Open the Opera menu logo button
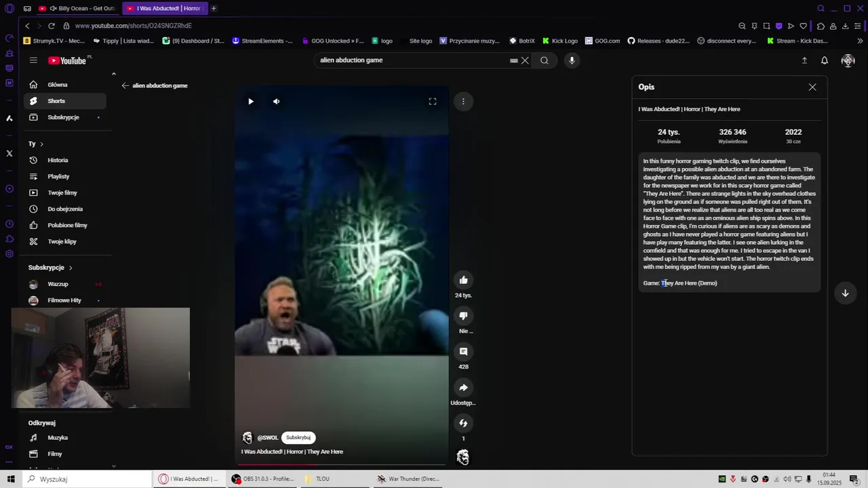This screenshot has width=868, height=488. tap(9, 8)
